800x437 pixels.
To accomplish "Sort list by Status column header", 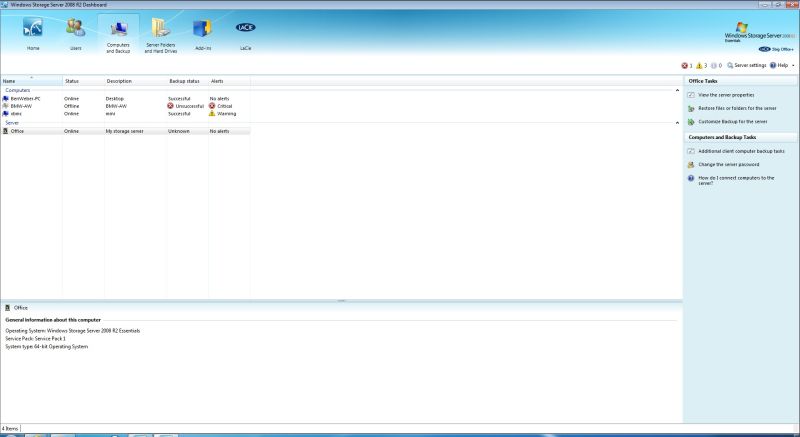I will point(84,81).
